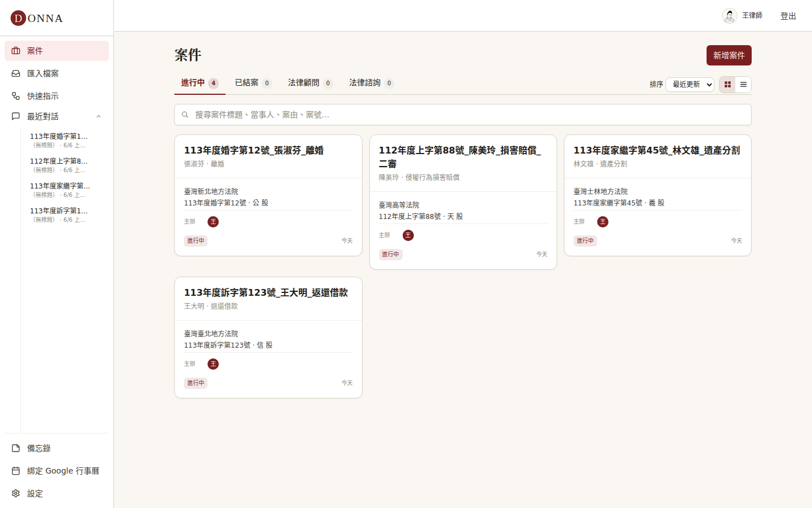Click 王 avatar on 王大明 返還借款 card
Image resolution: width=812 pixels, height=508 pixels.
[x=213, y=364]
